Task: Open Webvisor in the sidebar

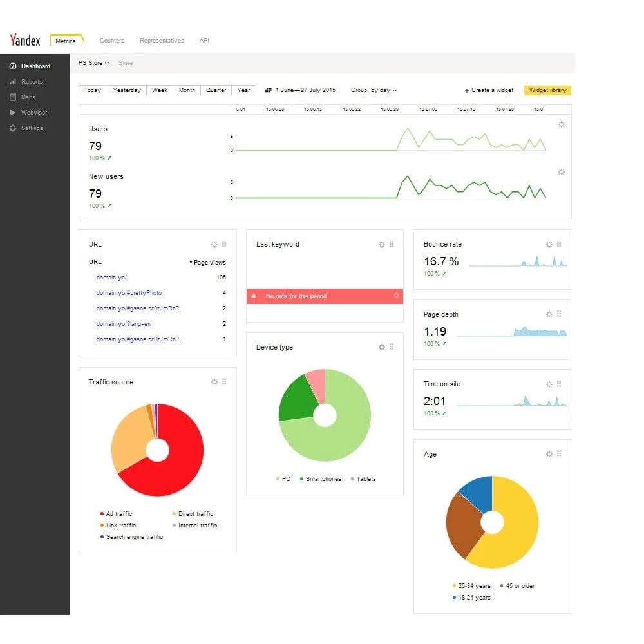Action: click(x=33, y=113)
